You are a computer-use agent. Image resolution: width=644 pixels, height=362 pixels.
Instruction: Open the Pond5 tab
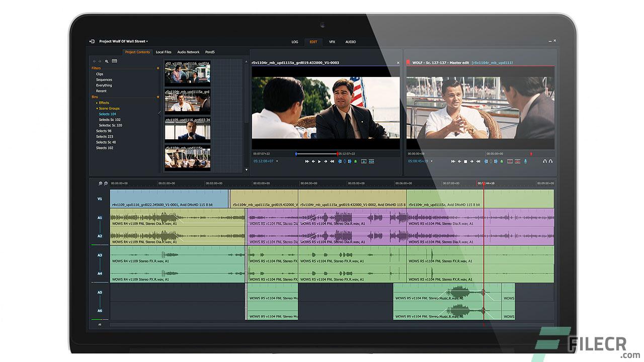[x=210, y=52]
